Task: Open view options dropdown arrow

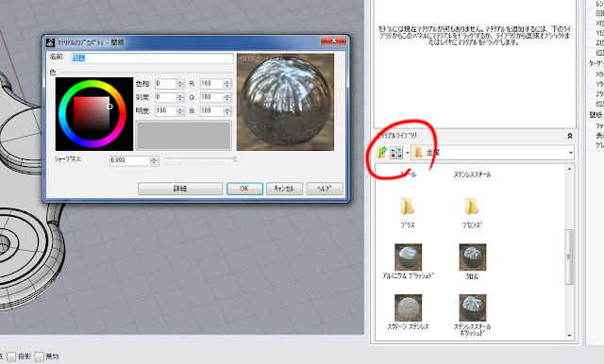Action: tap(407, 153)
